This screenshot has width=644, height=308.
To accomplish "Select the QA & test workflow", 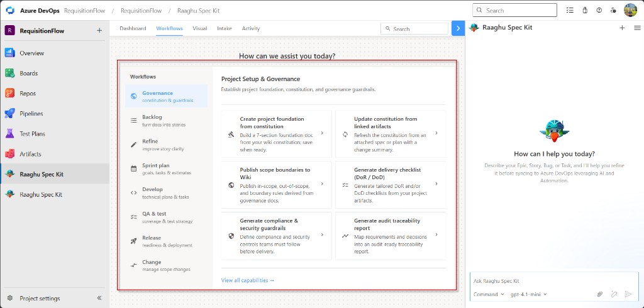I will click(x=166, y=217).
